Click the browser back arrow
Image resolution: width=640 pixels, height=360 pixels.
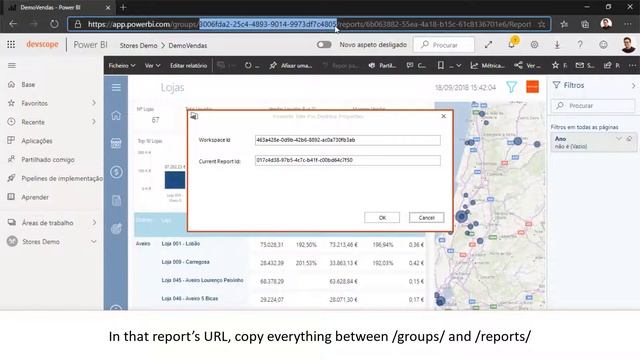coord(13,24)
